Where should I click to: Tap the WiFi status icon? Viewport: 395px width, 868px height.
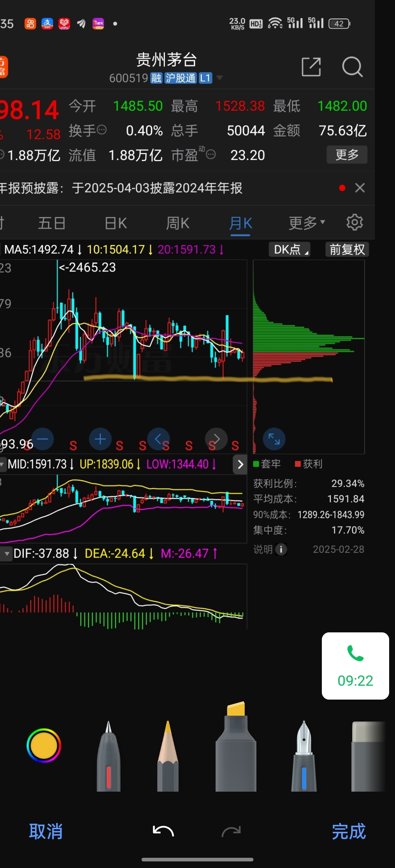(x=275, y=23)
